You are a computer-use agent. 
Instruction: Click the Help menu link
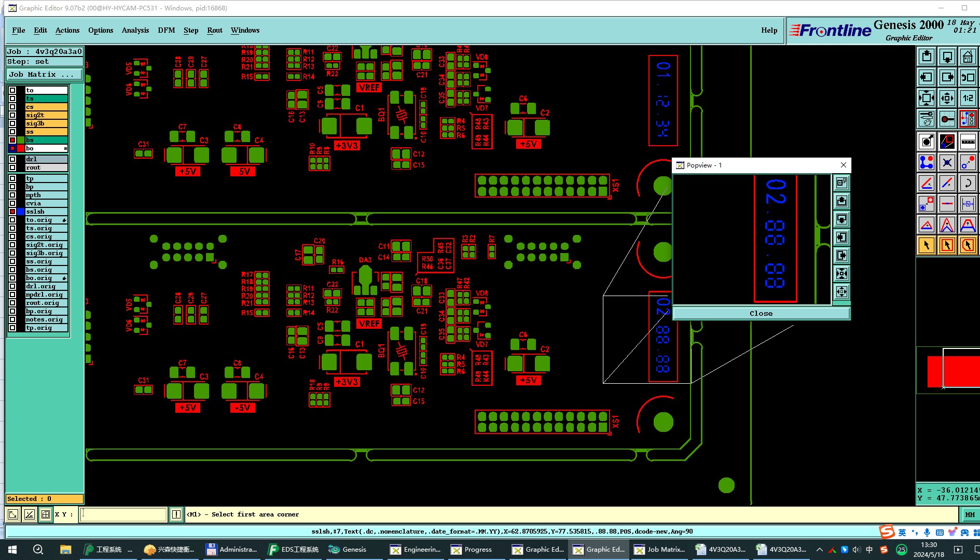pos(769,30)
